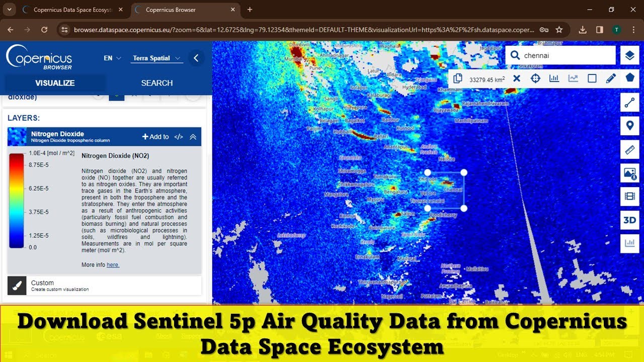Switch to the VISUALIZE tab
Image resolution: width=644 pixels, height=362 pixels.
coord(55,83)
